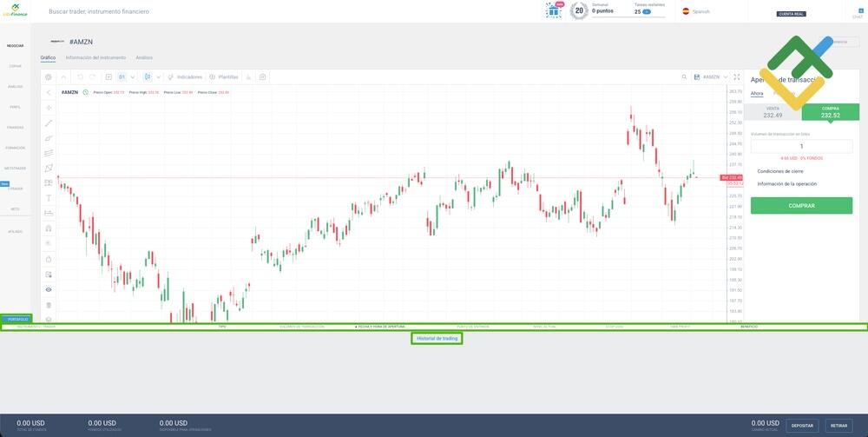
Task: Open the Indicadores menu
Action: tap(185, 77)
